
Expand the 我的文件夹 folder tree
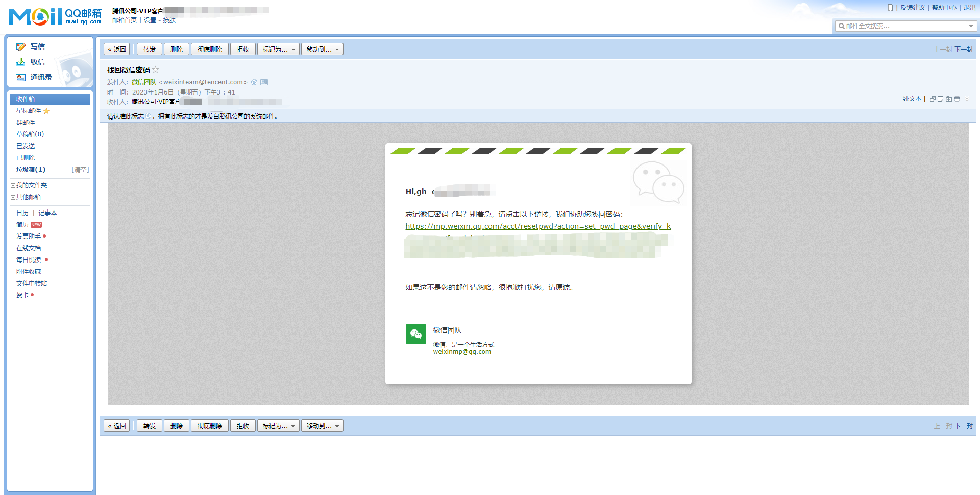point(13,185)
